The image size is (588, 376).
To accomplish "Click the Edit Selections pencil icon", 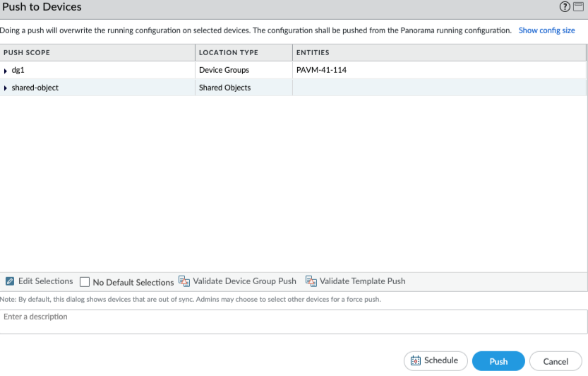I will click(10, 281).
